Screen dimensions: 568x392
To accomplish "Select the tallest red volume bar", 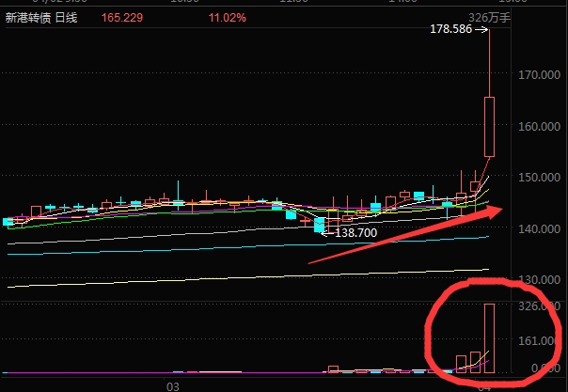I will [x=489, y=338].
